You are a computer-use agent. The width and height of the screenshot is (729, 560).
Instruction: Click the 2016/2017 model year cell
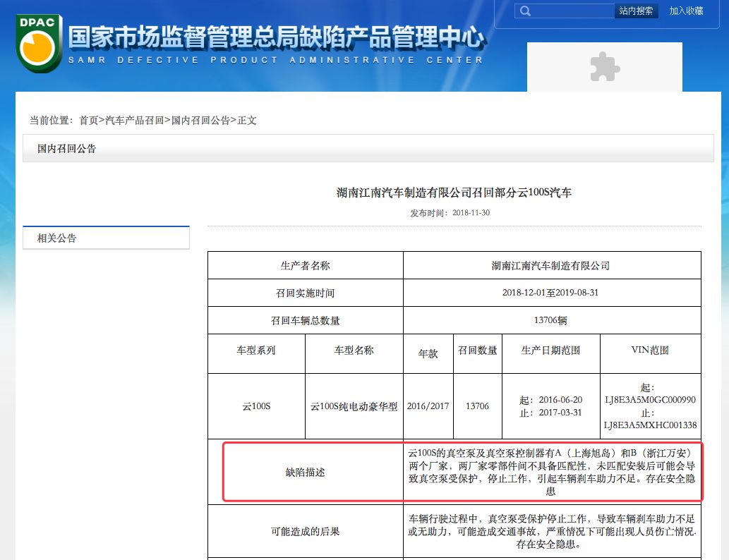428,406
